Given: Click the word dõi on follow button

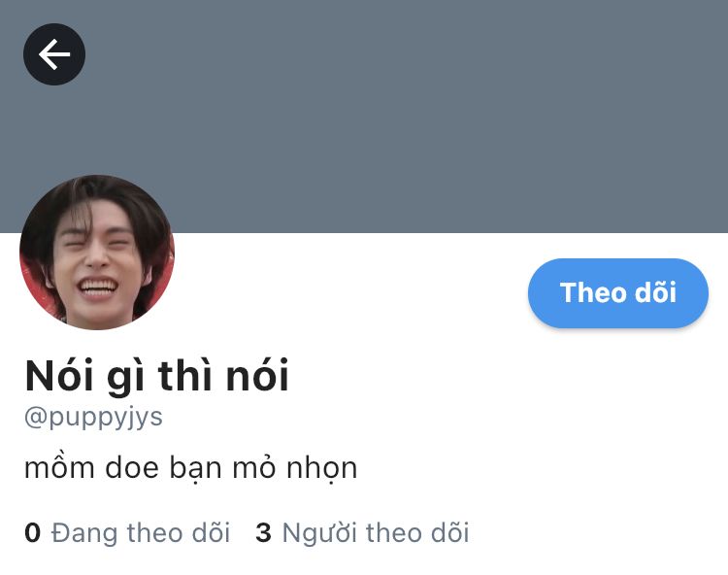Looking at the screenshot, I should click(655, 292).
